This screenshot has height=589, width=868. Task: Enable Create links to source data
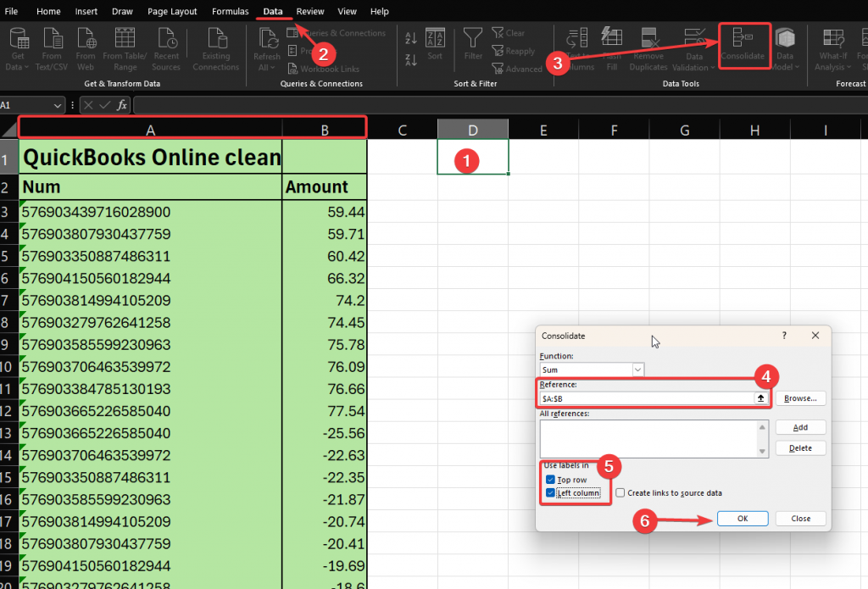pos(621,492)
